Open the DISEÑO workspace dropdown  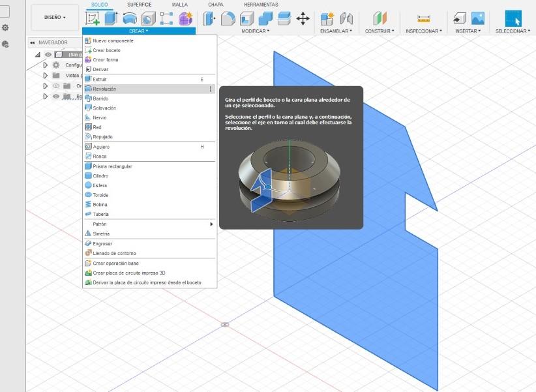pyautogui.click(x=55, y=17)
